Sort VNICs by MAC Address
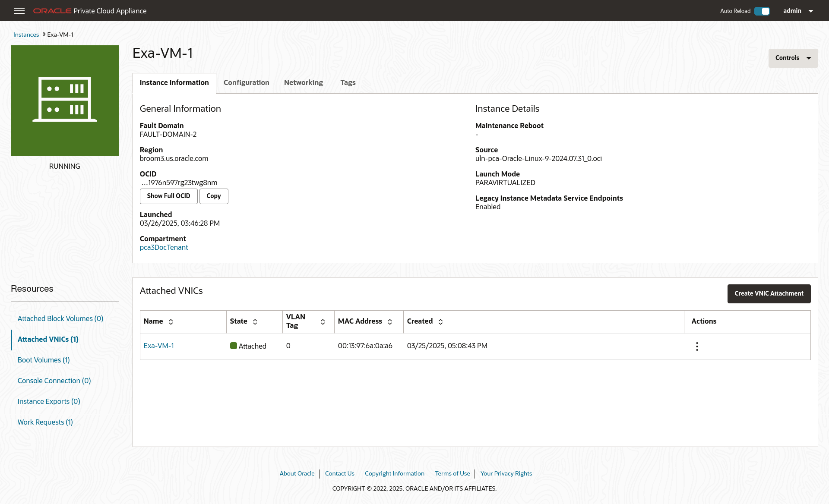 [x=390, y=322]
